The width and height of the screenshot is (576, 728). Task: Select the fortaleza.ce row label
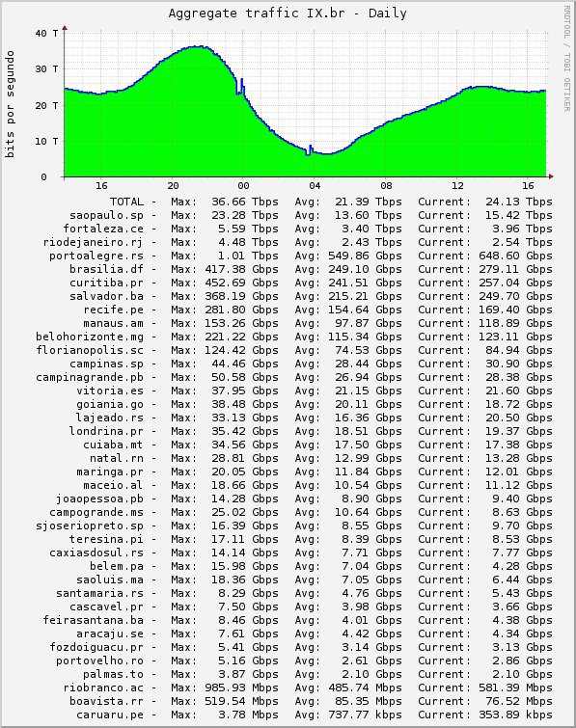(103, 229)
